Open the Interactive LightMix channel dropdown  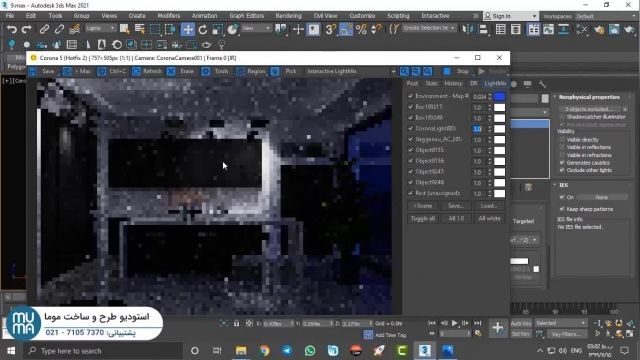[x=351, y=71]
